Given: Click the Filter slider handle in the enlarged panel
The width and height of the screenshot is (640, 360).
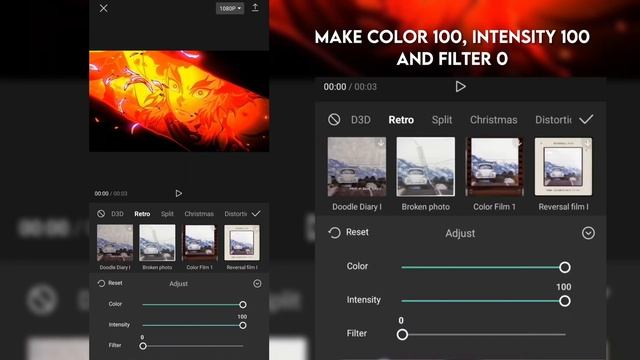Looking at the screenshot, I should [x=402, y=335].
